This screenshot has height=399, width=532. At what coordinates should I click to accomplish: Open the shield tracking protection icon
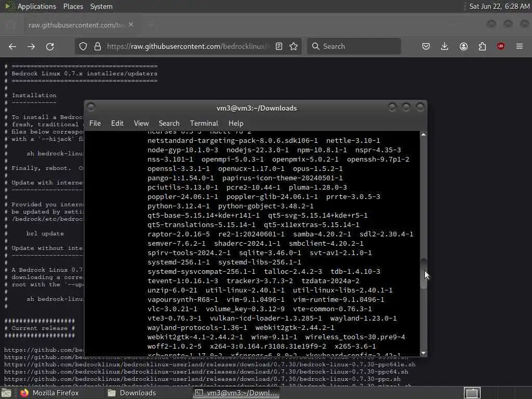(x=83, y=46)
